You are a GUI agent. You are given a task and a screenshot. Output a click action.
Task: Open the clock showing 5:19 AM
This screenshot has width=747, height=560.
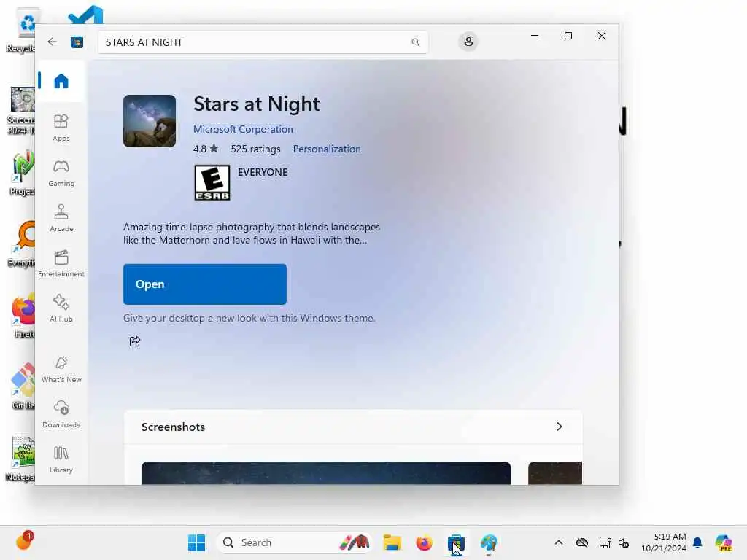coord(663,542)
